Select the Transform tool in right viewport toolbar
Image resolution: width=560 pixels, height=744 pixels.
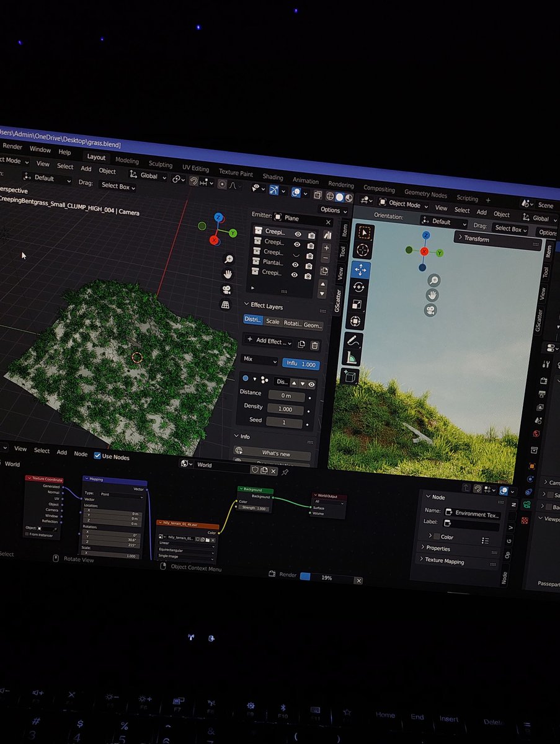[x=355, y=321]
